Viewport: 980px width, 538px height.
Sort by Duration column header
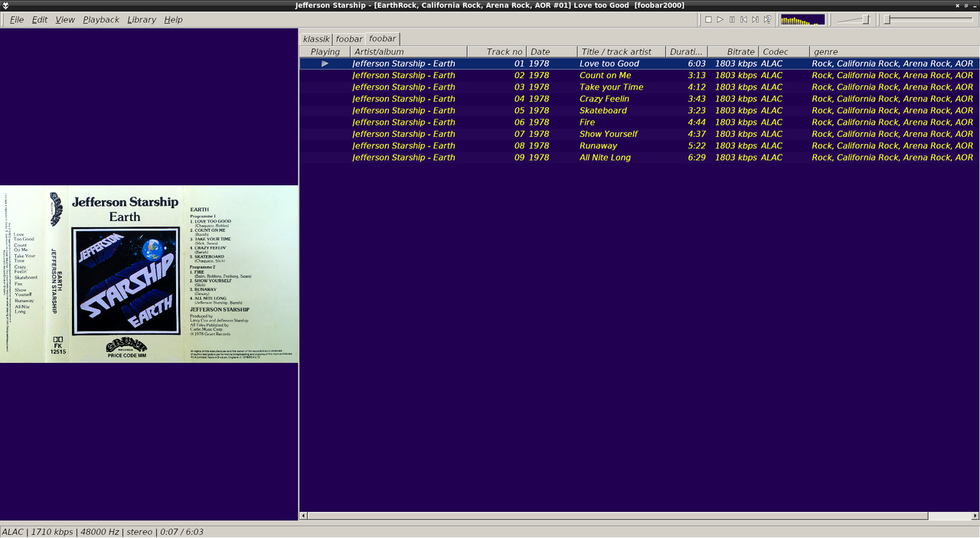click(687, 51)
